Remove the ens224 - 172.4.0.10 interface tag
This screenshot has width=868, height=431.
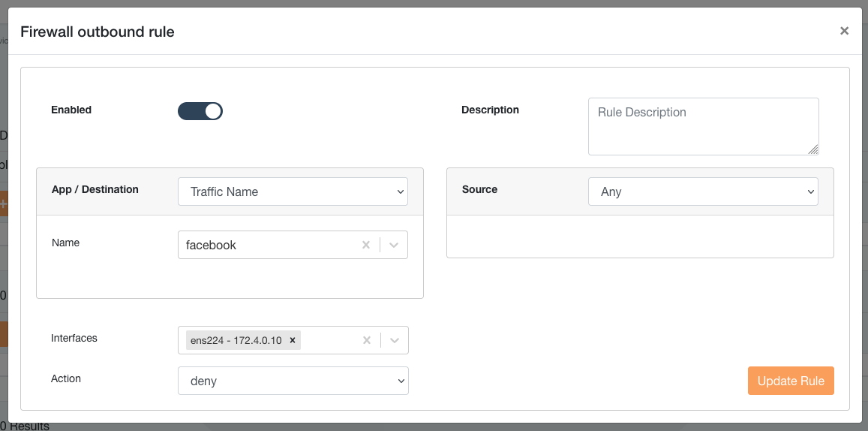(x=293, y=340)
